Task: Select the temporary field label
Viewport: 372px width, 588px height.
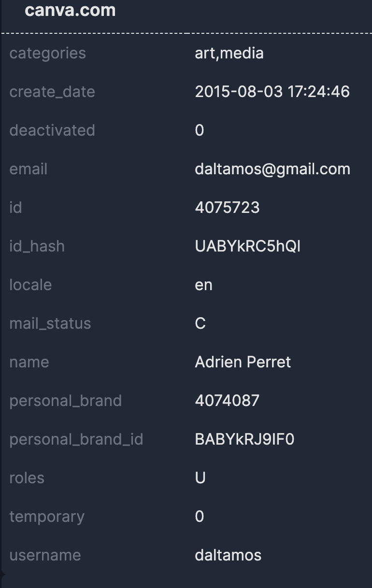Action: 47,517
